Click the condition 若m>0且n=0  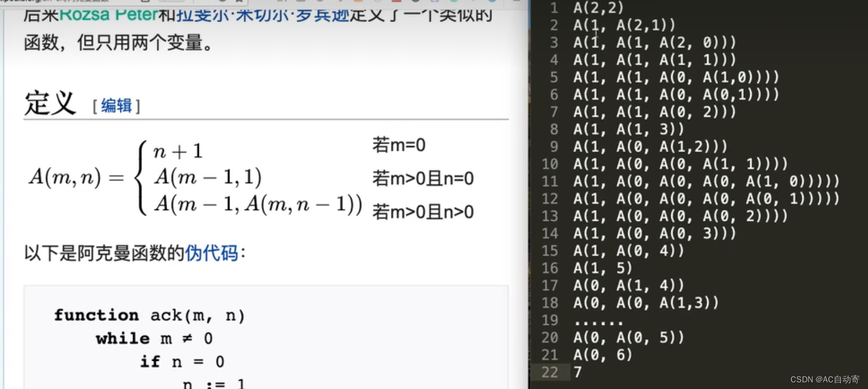click(x=423, y=178)
